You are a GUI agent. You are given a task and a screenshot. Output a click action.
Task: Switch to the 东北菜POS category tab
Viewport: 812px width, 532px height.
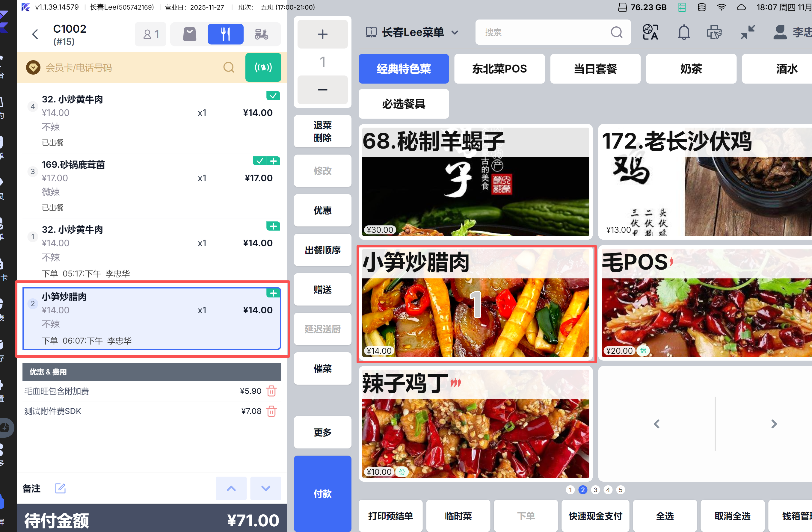[499, 69]
